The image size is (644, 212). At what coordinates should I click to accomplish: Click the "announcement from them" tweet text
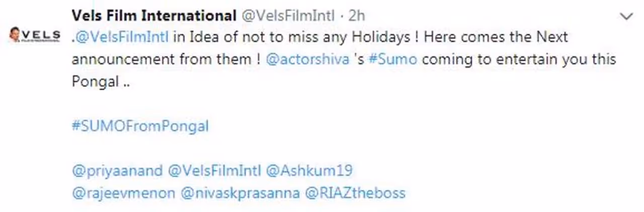click(x=160, y=59)
